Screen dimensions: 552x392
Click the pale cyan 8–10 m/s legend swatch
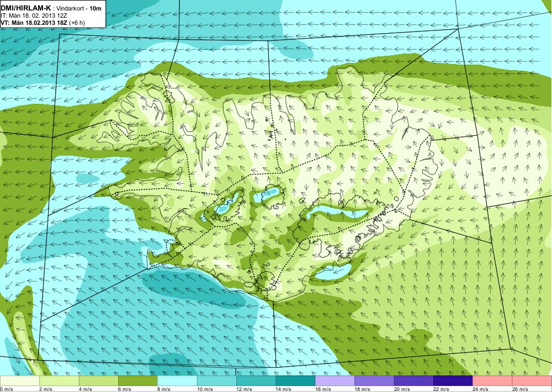(177, 381)
